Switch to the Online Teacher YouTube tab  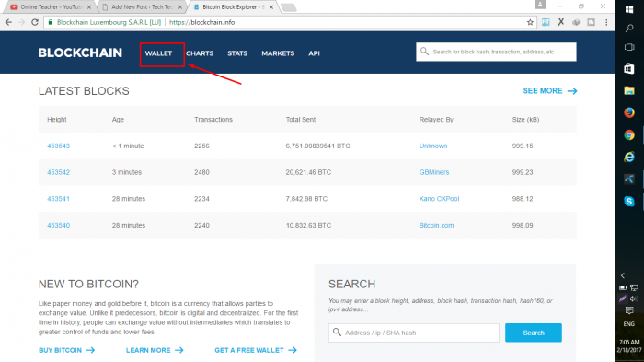(x=50, y=7)
